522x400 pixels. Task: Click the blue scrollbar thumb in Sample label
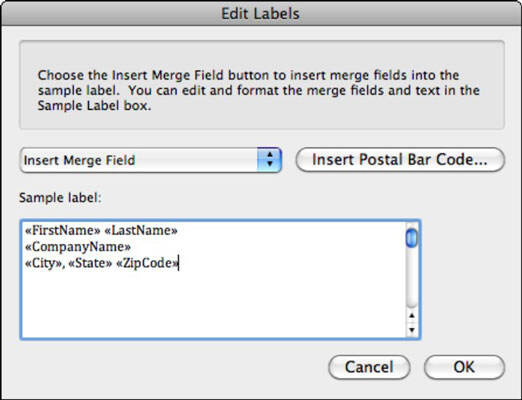[x=412, y=237]
